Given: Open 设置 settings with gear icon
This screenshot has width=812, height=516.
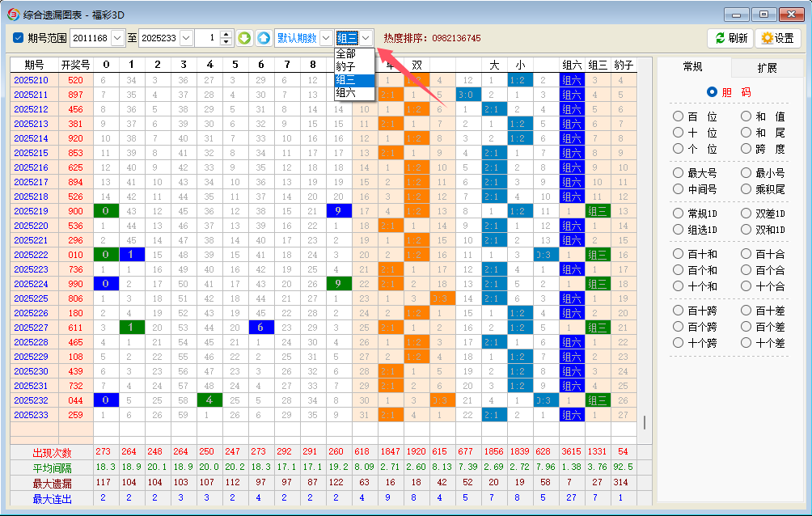Looking at the screenshot, I should tap(777, 38).
